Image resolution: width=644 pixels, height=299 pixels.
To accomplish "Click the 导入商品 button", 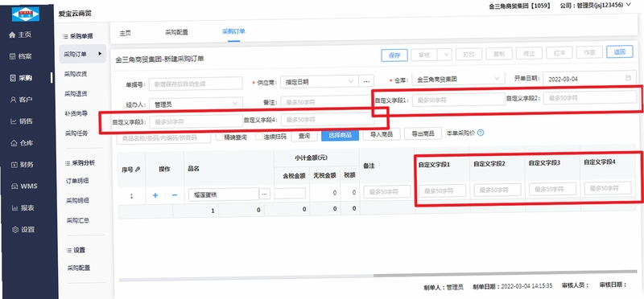I will (x=382, y=134).
